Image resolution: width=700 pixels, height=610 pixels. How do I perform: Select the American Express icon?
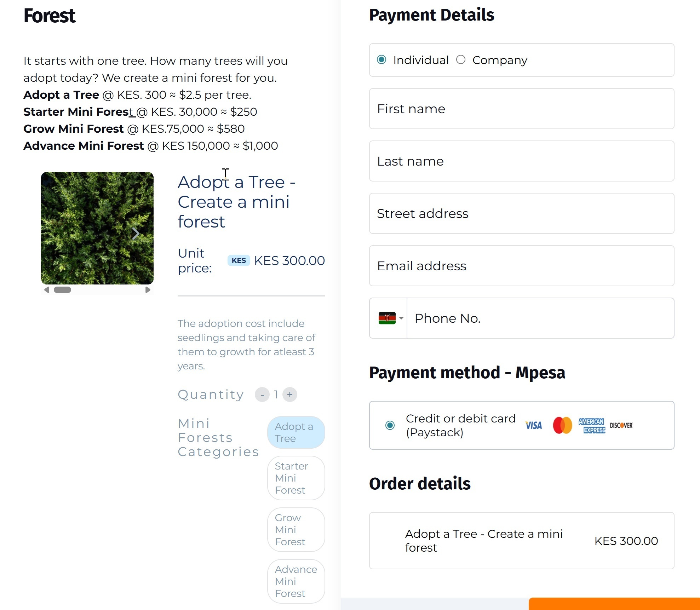(592, 426)
